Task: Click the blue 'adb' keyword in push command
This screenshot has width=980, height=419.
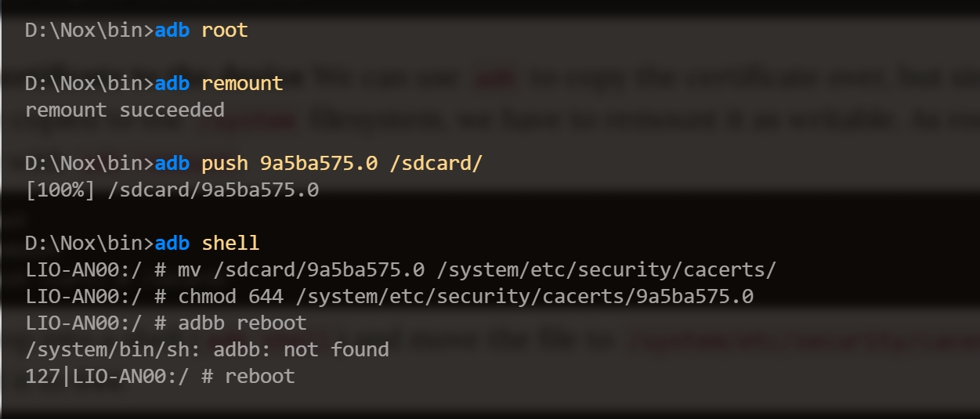Action: [172, 164]
